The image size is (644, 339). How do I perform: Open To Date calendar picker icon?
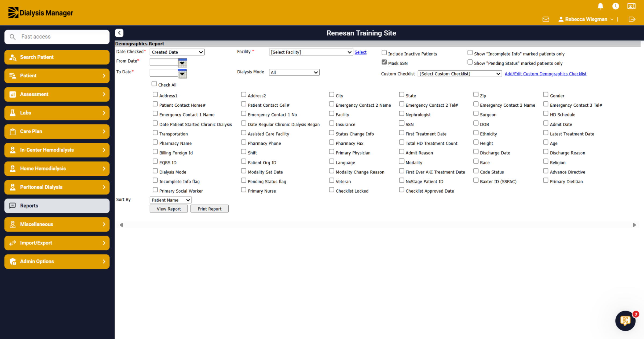182,73
